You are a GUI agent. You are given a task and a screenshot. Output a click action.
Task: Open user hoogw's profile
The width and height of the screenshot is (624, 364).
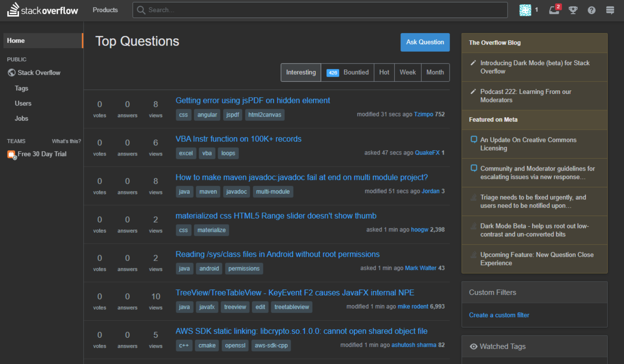pos(419,230)
